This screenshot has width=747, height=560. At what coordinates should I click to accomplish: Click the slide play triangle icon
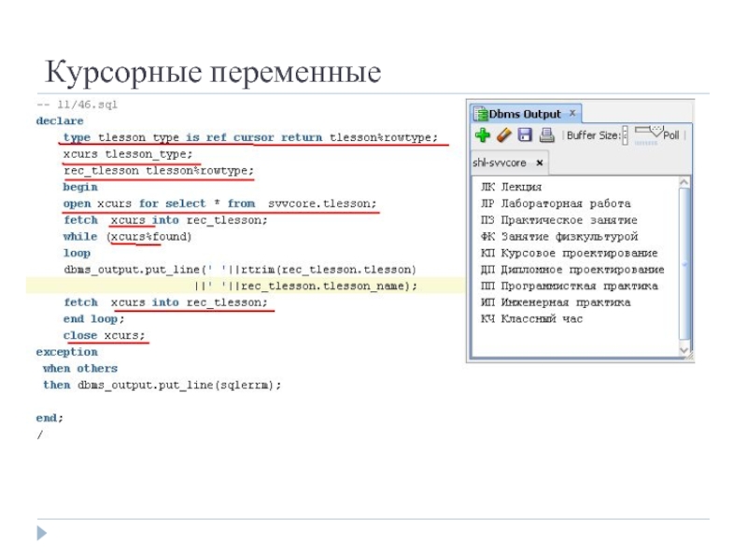[42, 533]
